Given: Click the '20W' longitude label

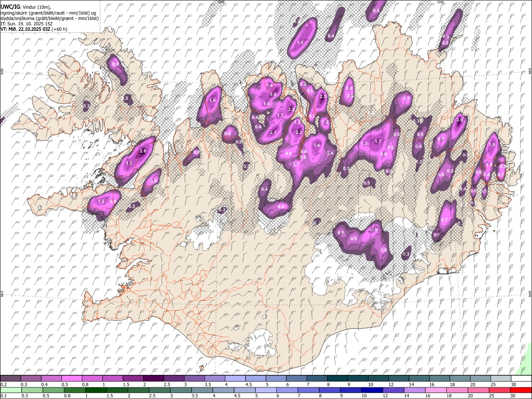Looking at the screenshot, I should click(221, 2).
